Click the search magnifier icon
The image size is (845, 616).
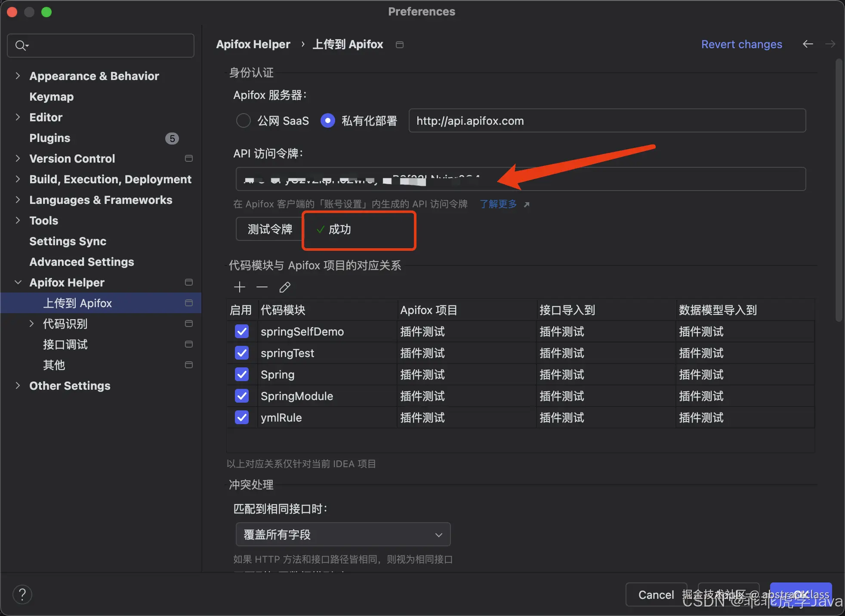pos(21,45)
